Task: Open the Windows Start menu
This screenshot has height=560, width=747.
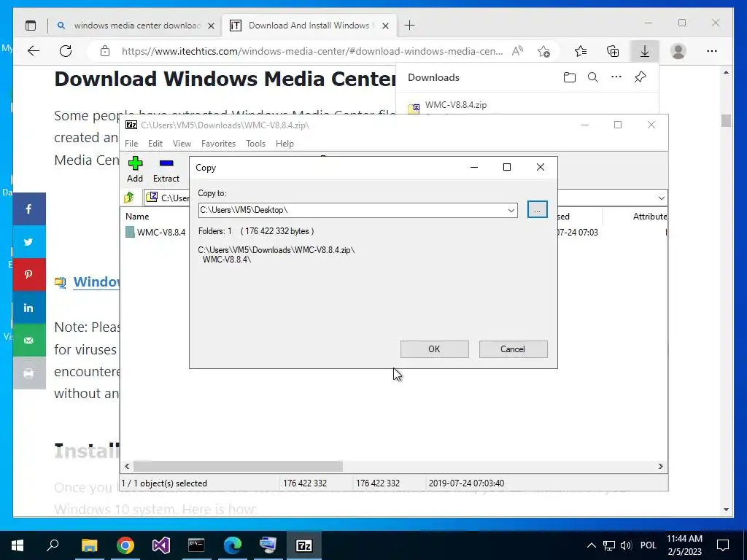Action: (x=18, y=545)
